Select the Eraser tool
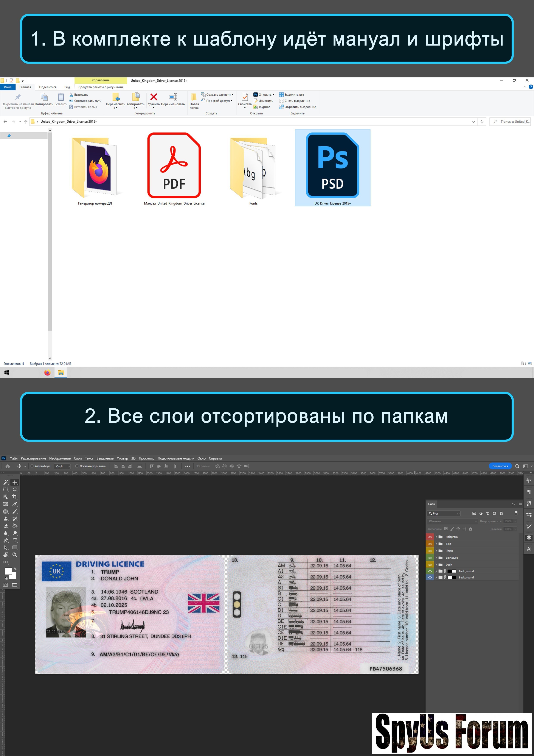 6,526
